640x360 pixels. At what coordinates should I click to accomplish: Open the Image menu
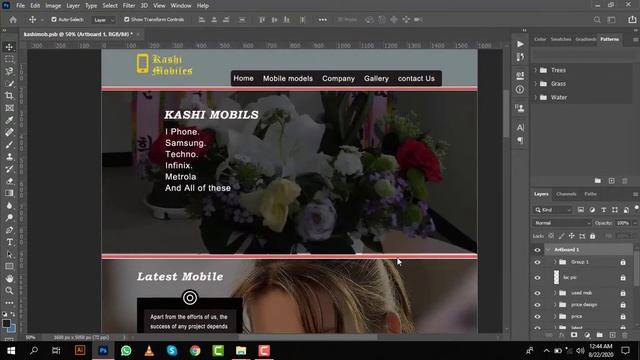tap(53, 6)
